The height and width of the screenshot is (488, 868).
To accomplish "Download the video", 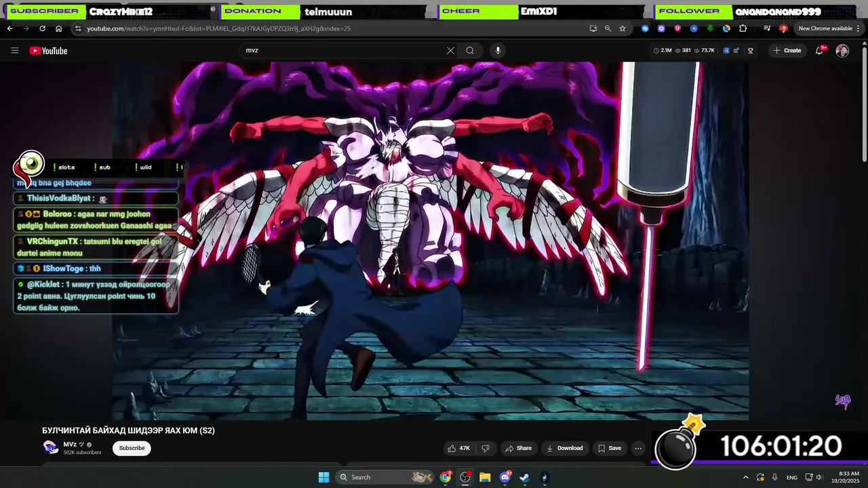I will (565, 448).
